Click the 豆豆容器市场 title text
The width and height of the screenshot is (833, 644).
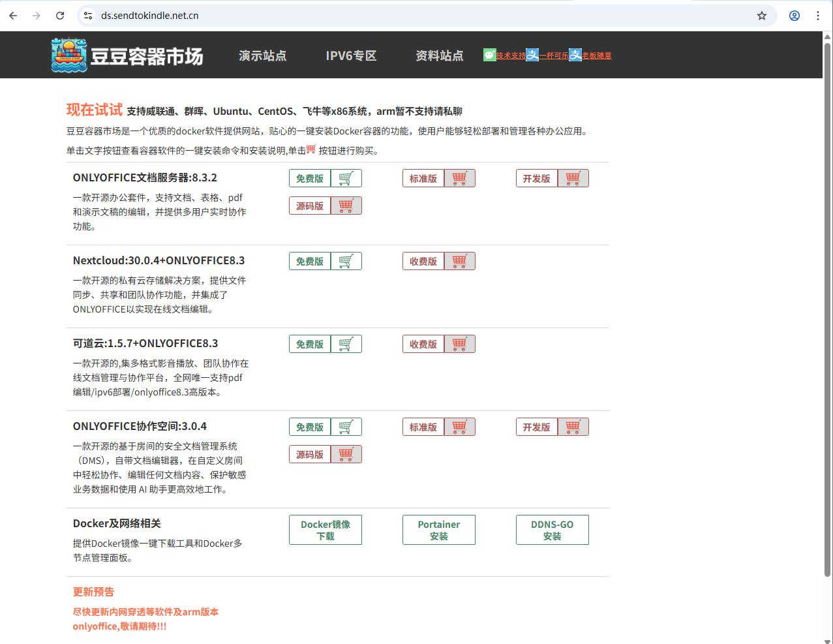[x=147, y=57]
